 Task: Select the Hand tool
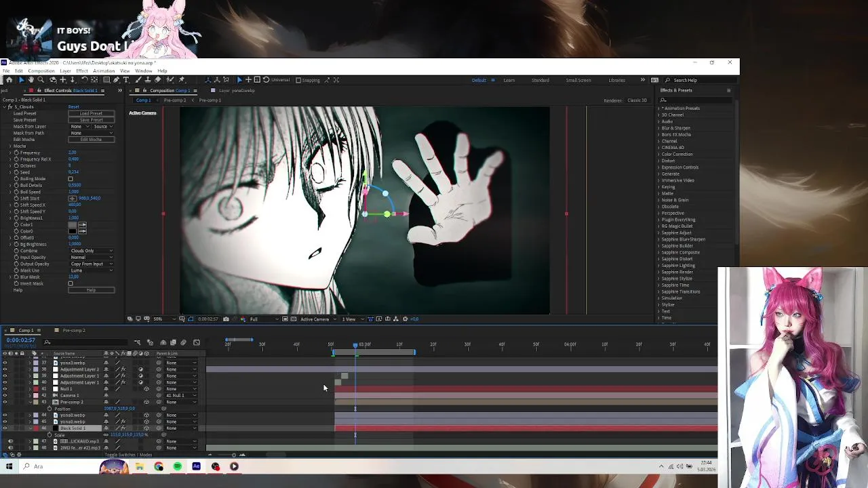pos(31,80)
